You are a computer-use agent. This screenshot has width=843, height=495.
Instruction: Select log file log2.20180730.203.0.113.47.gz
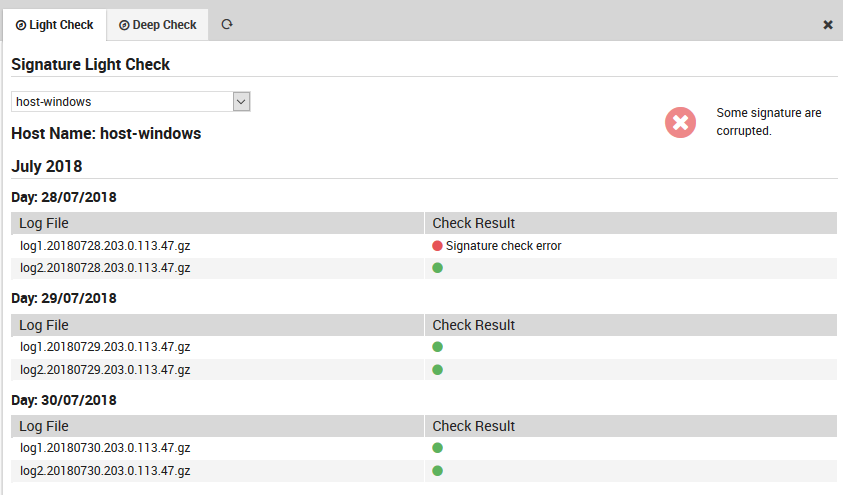pyautogui.click(x=105, y=470)
